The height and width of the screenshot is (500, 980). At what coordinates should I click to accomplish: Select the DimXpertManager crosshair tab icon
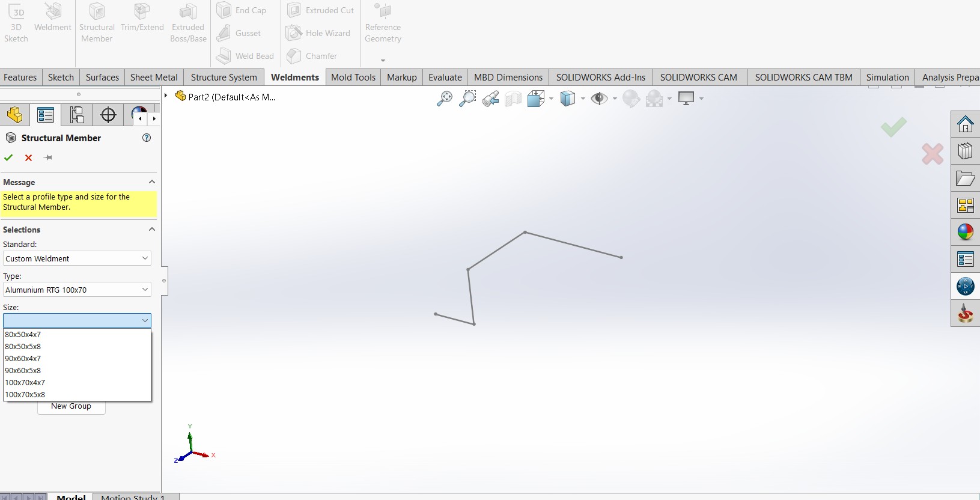coord(108,115)
